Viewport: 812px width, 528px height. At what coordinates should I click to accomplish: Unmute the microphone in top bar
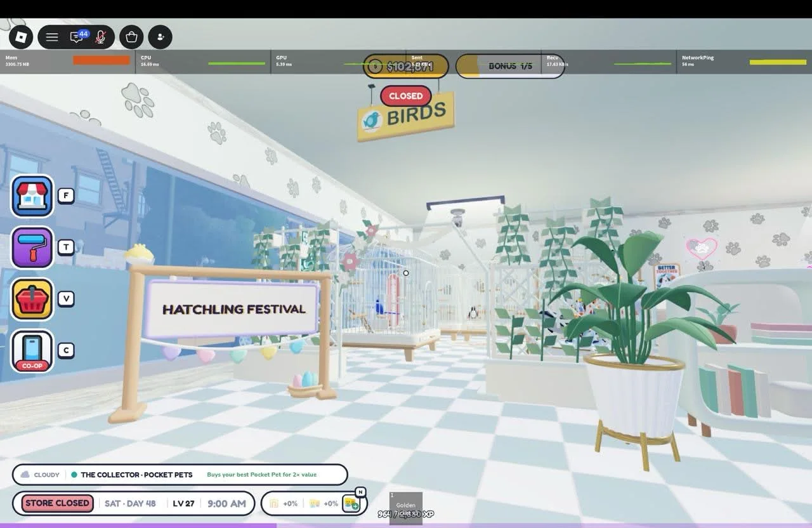click(x=100, y=37)
